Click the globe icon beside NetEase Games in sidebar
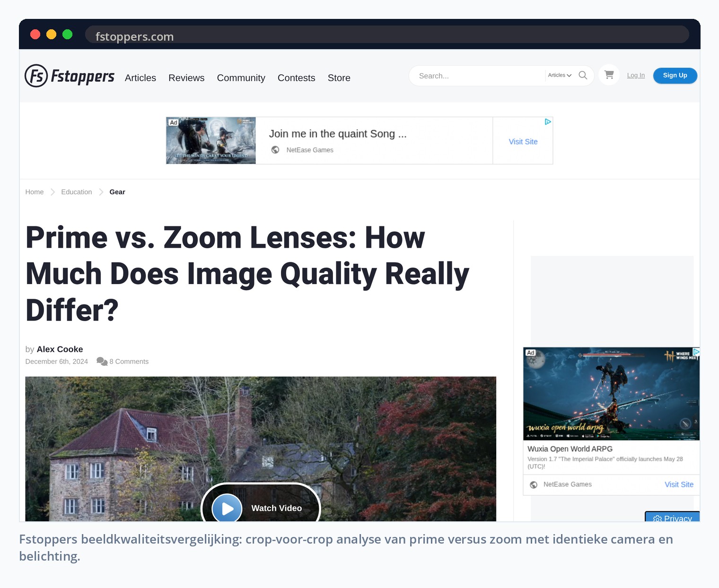The height and width of the screenshot is (588, 719). [534, 484]
